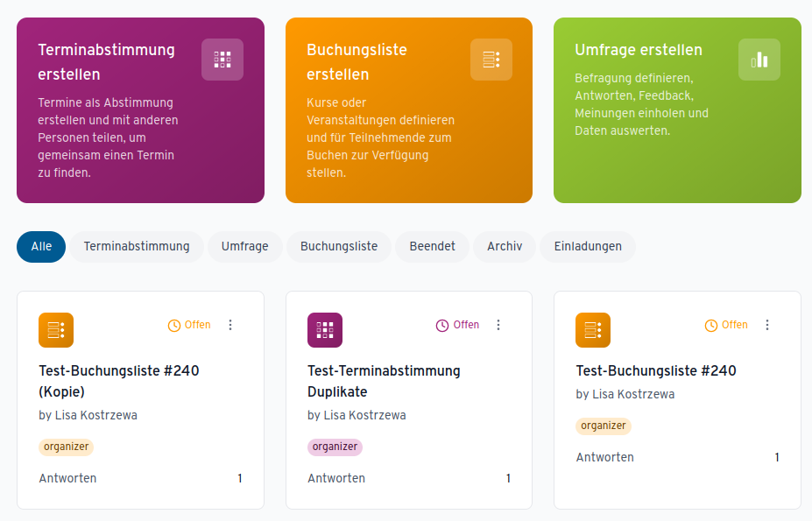Click the Terminabstimmung erstellen heading
This screenshot has width=812, height=521.
106,62
